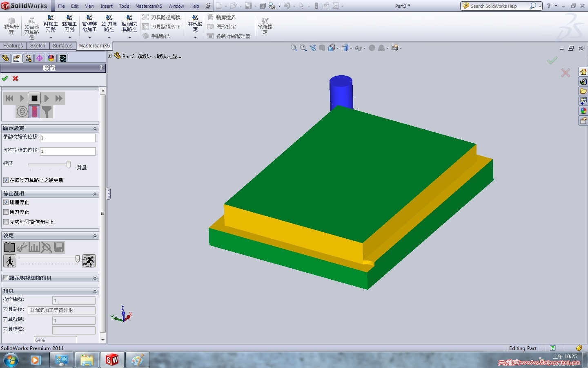Click the 3D高速刀具路徑 toolbar icon
This screenshot has height=368, width=588.
[x=31, y=20]
